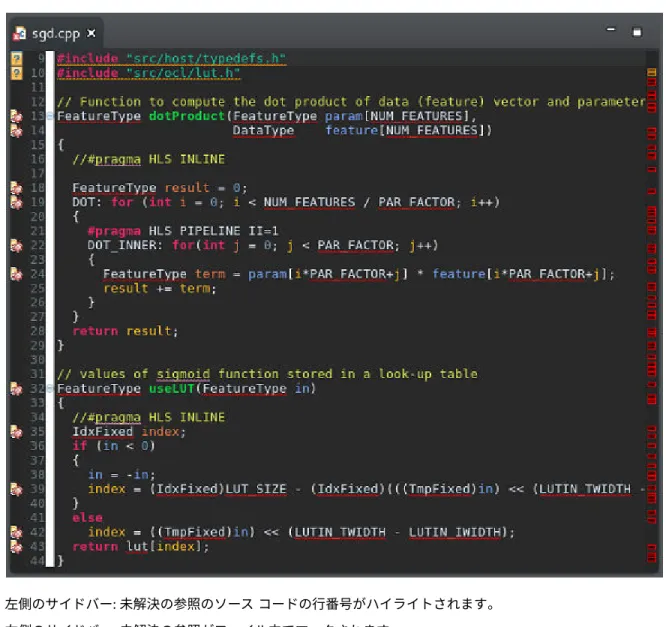Click the "if (in < 0)" condition
Viewport: 666px width, 627px height.
pyautogui.click(x=114, y=446)
